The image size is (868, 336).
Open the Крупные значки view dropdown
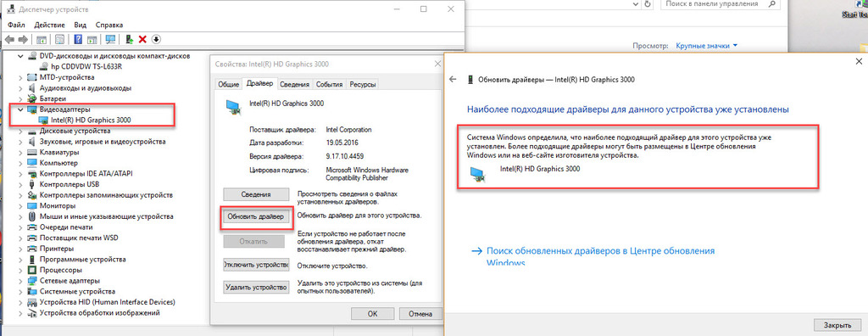coord(707,46)
